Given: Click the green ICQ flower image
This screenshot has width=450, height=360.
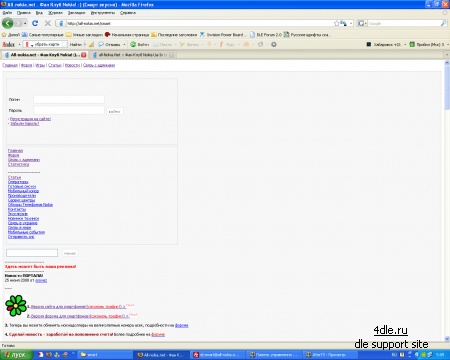Looking at the screenshot, I should tap(16, 306).
